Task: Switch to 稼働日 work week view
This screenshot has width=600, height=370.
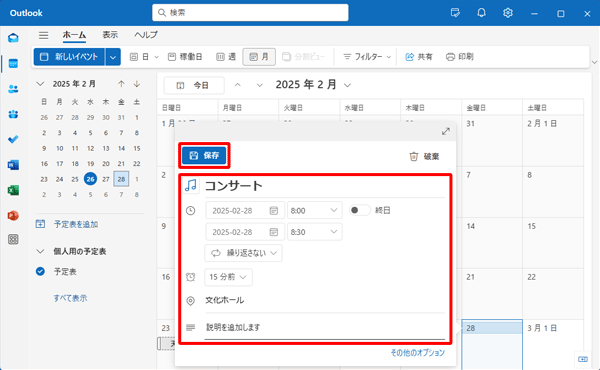Action: click(185, 57)
